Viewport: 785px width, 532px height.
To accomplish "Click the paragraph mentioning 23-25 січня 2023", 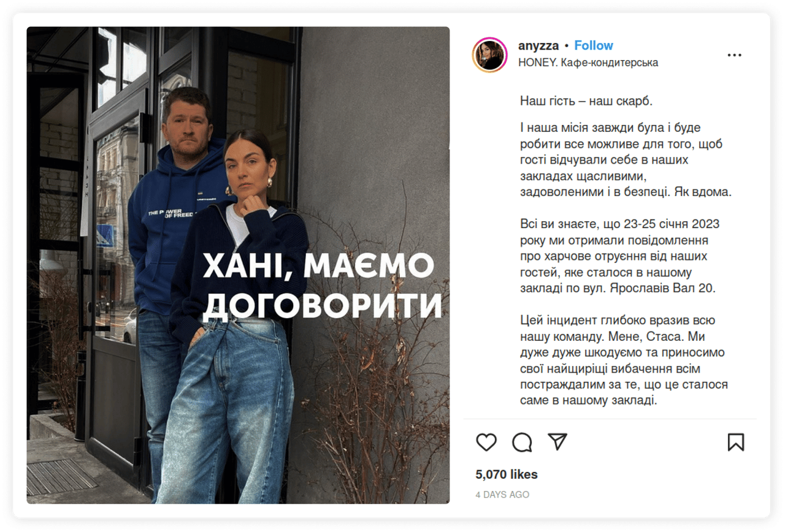I will (618, 256).
